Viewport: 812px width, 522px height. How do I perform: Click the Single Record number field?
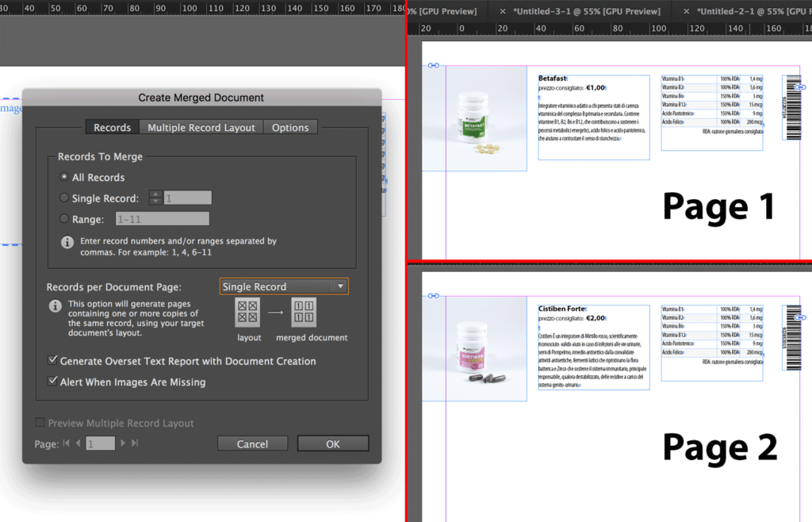click(188, 198)
